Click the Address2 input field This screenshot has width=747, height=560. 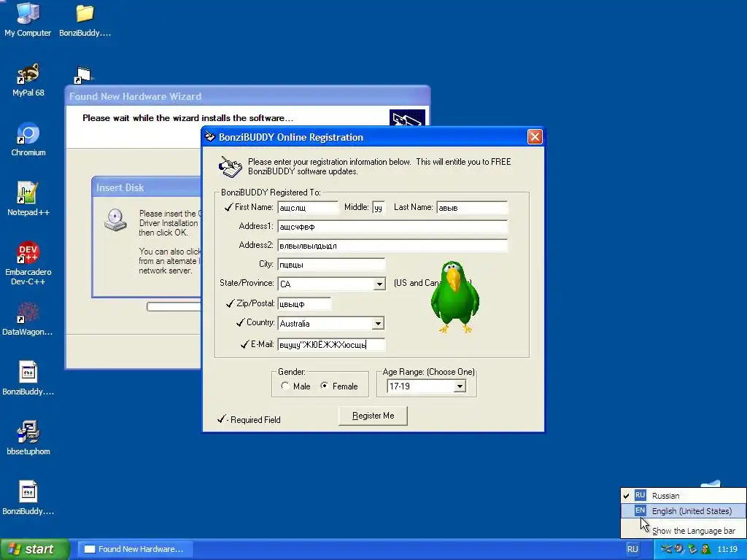point(392,246)
